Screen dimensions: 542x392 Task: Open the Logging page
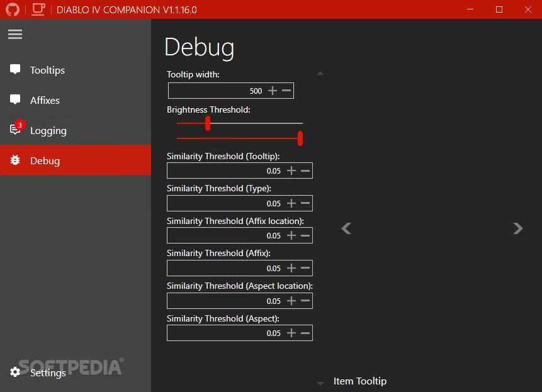point(76,130)
